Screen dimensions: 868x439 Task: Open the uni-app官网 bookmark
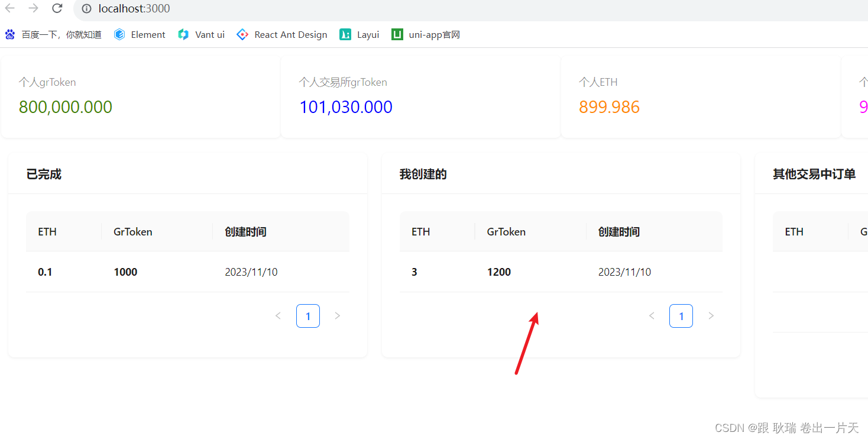pos(426,35)
